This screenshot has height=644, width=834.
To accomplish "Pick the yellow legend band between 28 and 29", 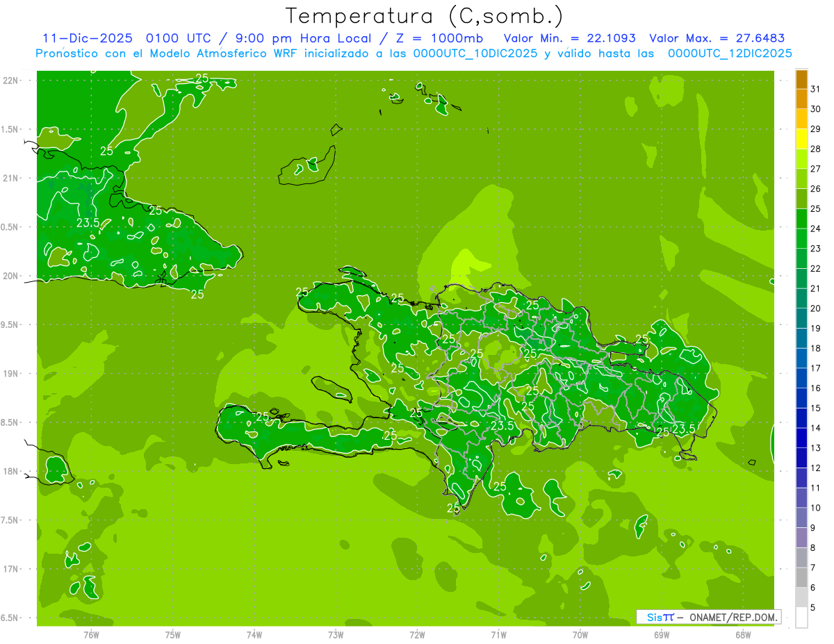I will 801,139.
